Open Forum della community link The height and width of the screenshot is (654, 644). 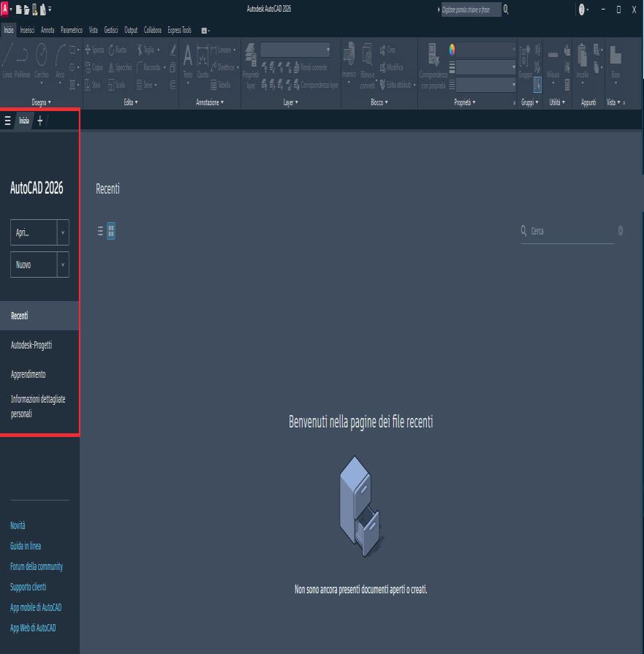[37, 566]
